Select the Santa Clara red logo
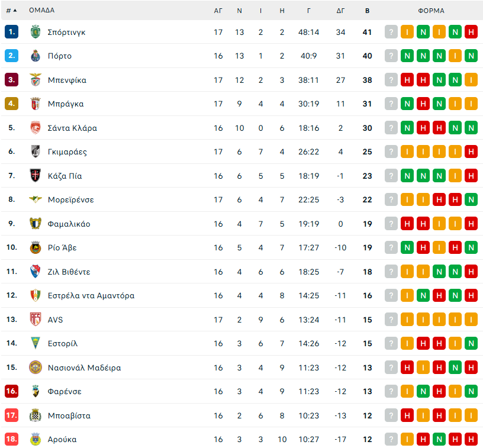Screen dimensions: 483x448 coord(36,128)
